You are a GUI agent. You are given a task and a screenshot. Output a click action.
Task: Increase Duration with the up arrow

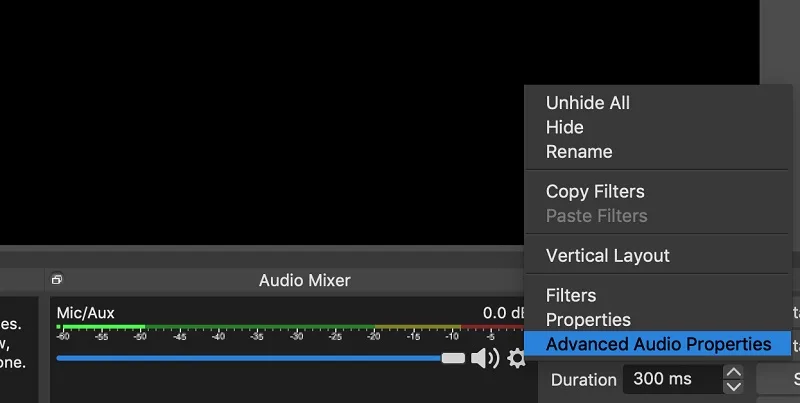[734, 372]
